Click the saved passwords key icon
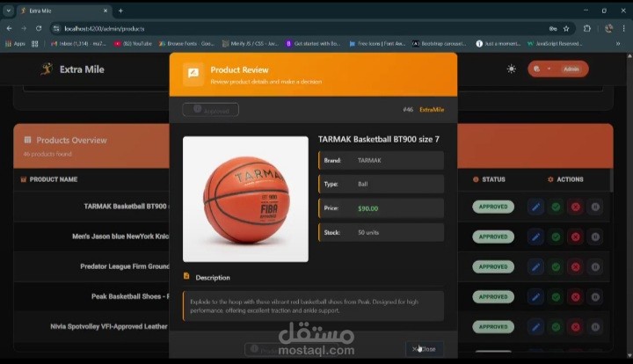The width and height of the screenshot is (633, 364). click(553, 29)
